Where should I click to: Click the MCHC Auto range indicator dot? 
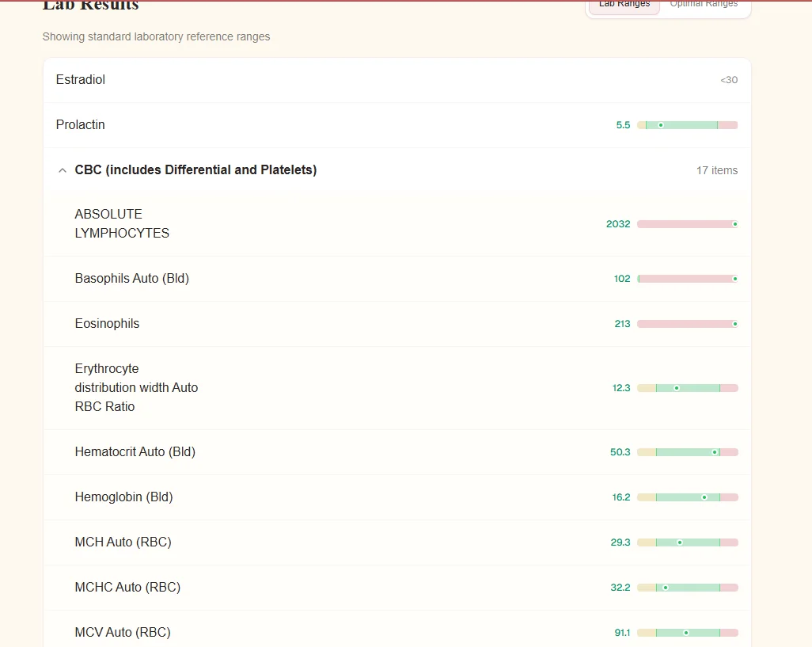pyautogui.click(x=666, y=588)
